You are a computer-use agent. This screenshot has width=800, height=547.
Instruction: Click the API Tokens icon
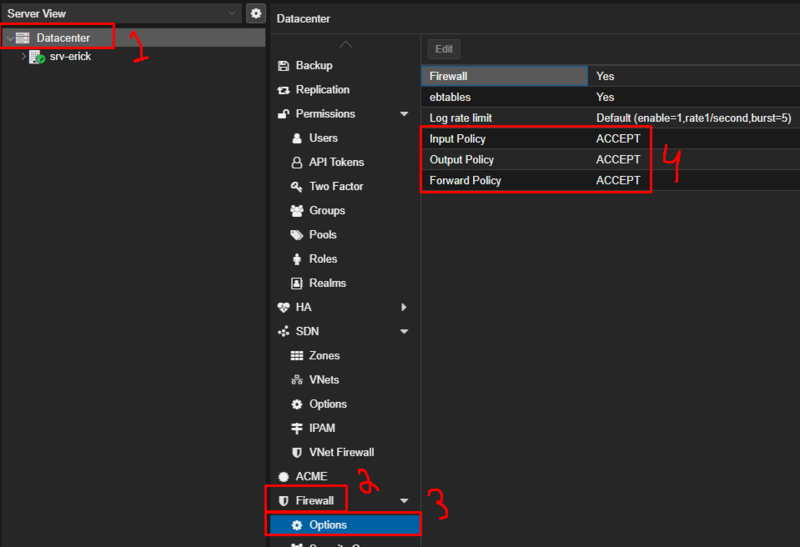pos(296,162)
